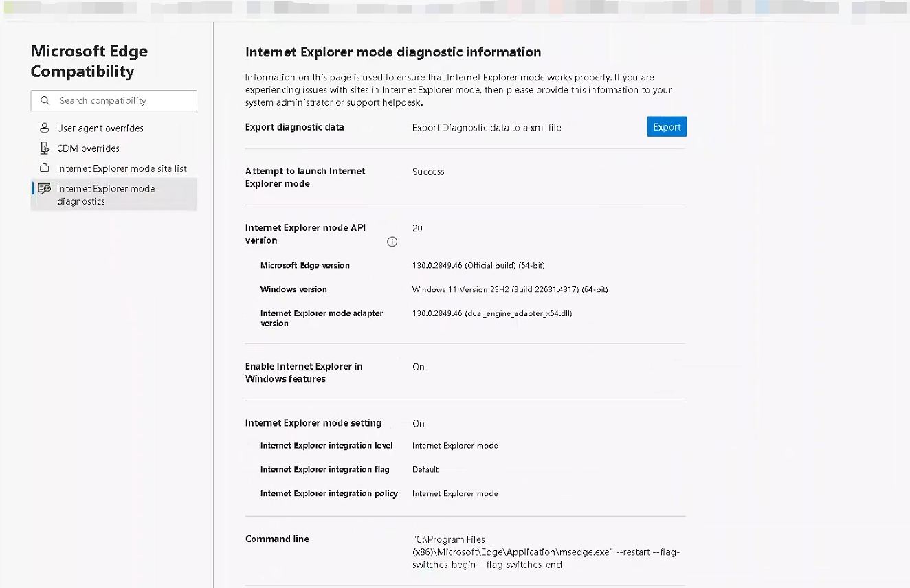Click the magnifying glass in the search box
The width and height of the screenshot is (910, 588).
pos(45,100)
